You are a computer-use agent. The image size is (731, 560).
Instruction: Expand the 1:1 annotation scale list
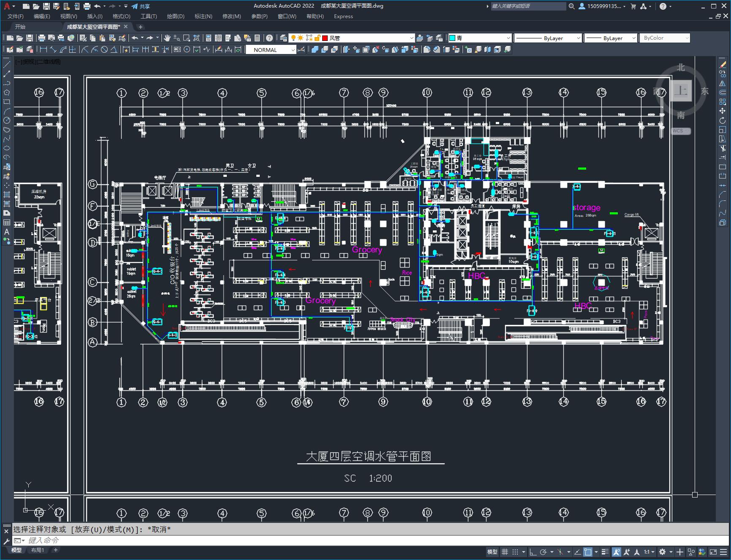click(x=649, y=552)
